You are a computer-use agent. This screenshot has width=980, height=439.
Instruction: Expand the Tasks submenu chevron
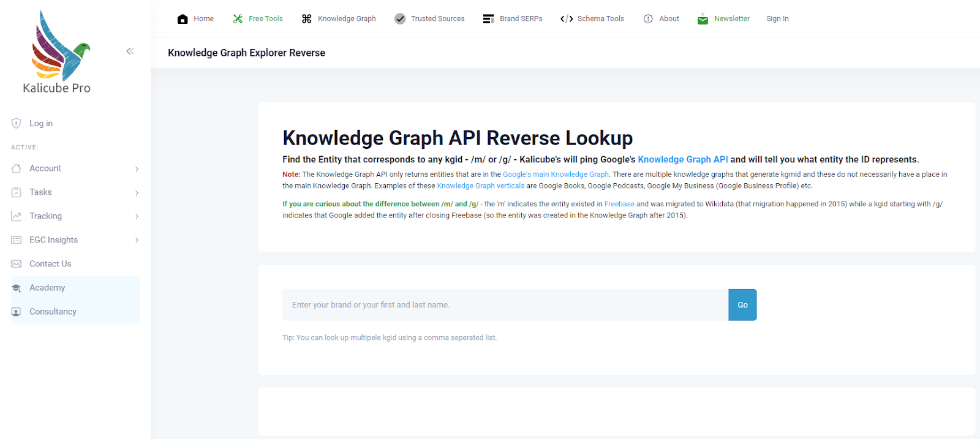[x=137, y=193]
